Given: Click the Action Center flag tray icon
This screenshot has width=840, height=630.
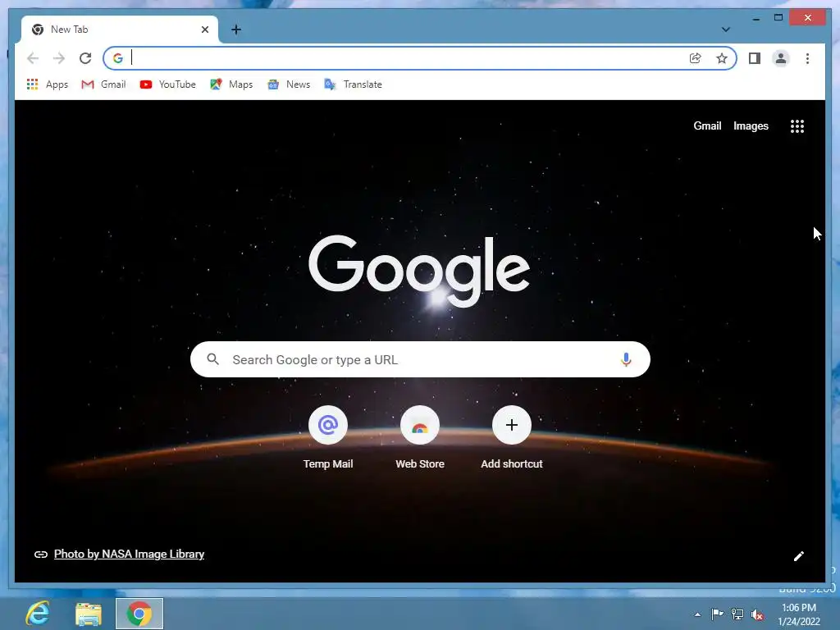Looking at the screenshot, I should click(717, 614).
